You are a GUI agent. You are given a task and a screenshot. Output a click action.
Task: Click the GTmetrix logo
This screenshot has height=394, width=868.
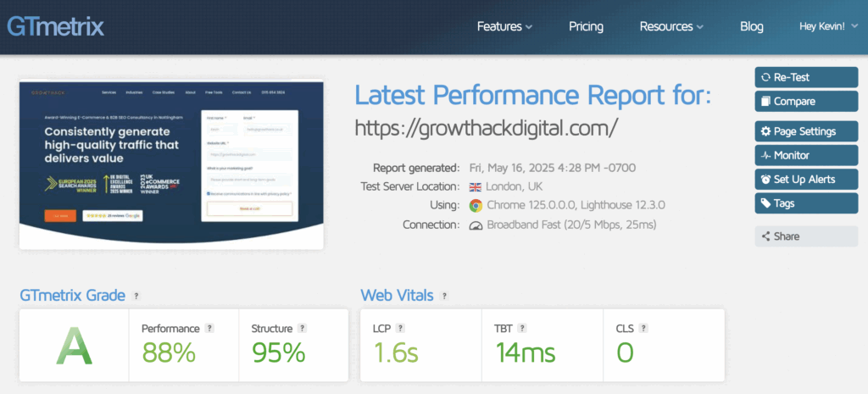click(x=55, y=26)
